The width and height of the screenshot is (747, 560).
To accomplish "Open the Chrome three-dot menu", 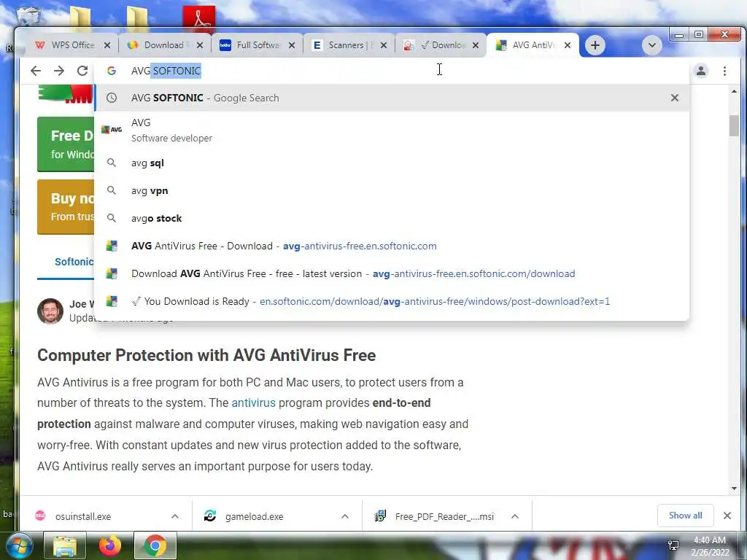I will [724, 71].
